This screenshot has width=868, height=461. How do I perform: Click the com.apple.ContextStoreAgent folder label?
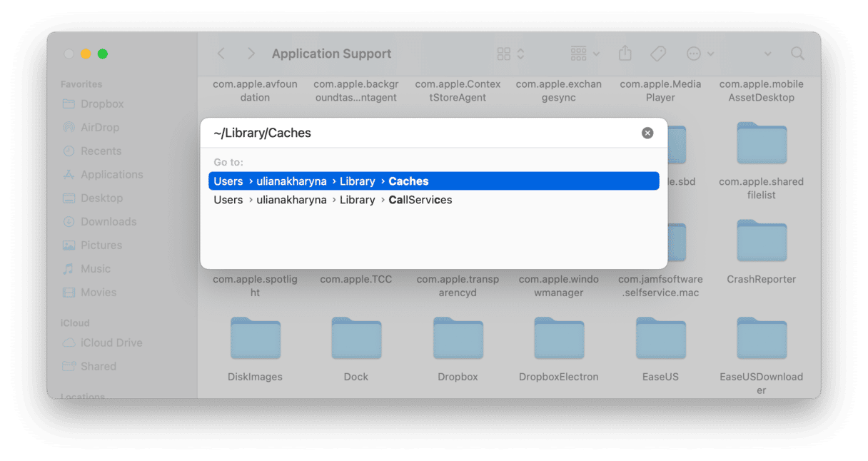pos(458,91)
